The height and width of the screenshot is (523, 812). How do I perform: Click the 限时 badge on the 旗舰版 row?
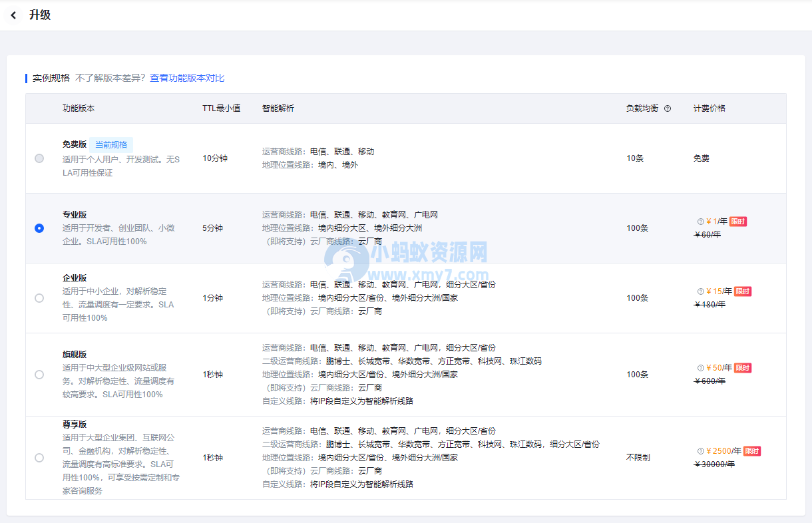(x=743, y=368)
